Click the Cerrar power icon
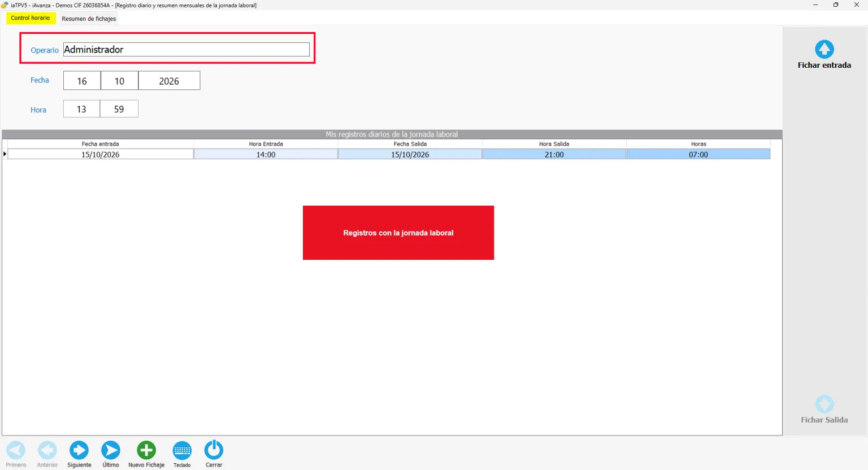This screenshot has height=470, width=868. pyautogui.click(x=214, y=450)
